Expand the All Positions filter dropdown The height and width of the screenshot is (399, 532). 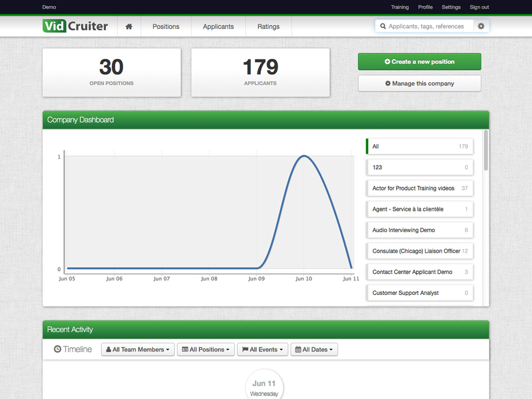[206, 349]
